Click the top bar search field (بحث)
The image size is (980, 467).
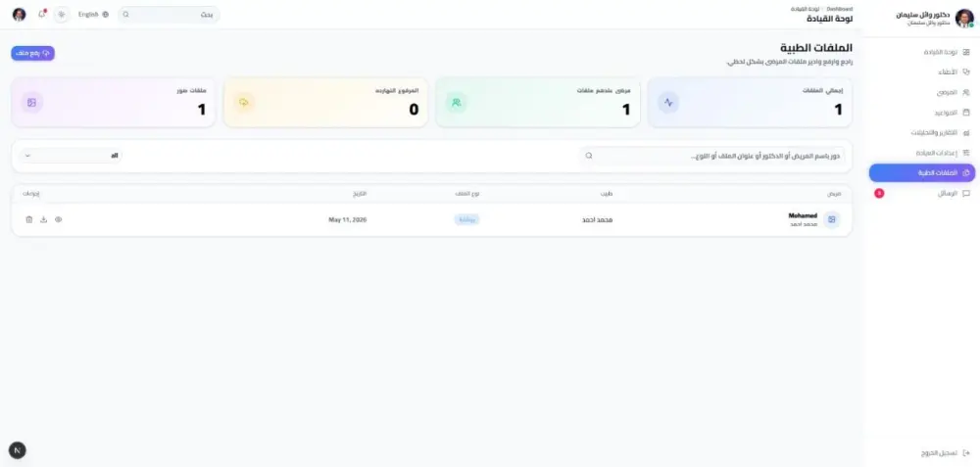tap(169, 15)
